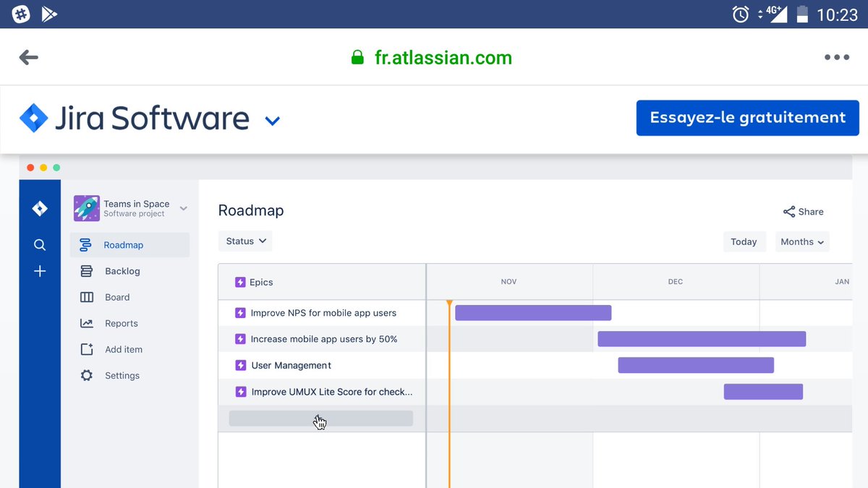Click epic icon beside Improve UMUX Lite Score
The height and width of the screenshot is (488, 868).
pyautogui.click(x=241, y=392)
